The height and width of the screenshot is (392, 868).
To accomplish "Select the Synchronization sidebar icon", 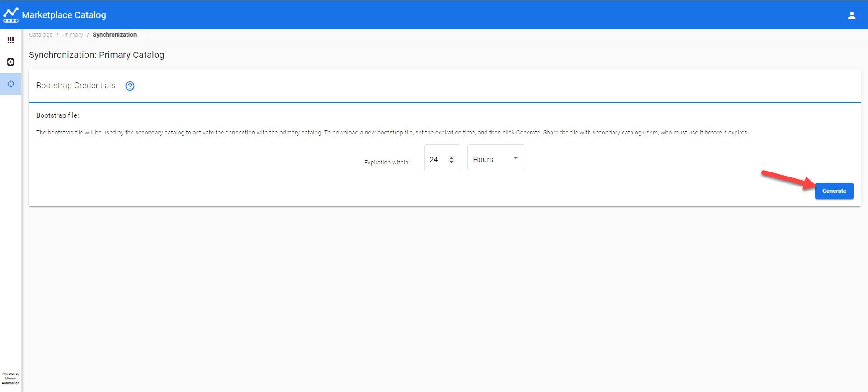I will [x=11, y=84].
